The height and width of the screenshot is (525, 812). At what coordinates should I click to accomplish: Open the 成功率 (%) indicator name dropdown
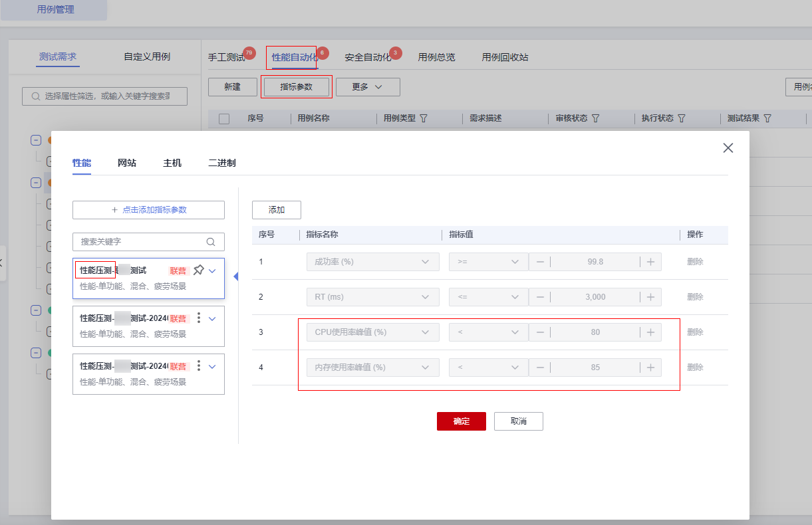(372, 262)
